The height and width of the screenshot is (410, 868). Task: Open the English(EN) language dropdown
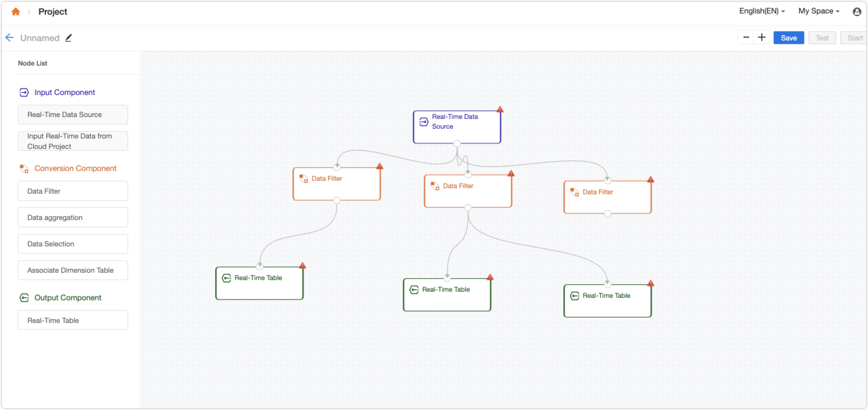click(x=761, y=11)
